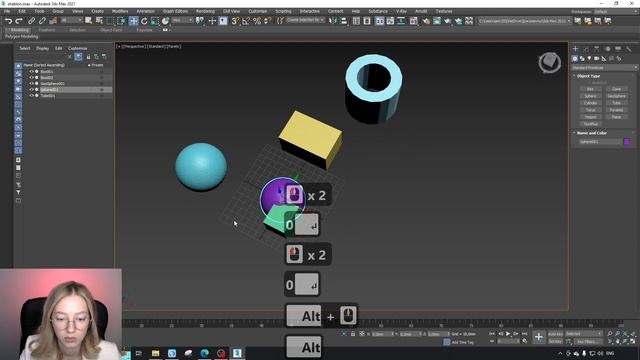Toggle the Spinner Snap button
640x360 pixels.
pos(267,21)
